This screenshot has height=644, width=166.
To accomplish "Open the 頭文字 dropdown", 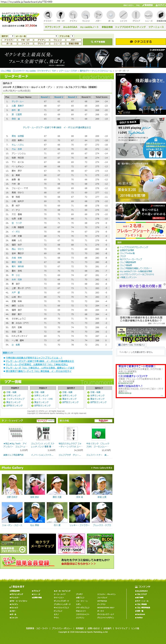I will 11,36.
